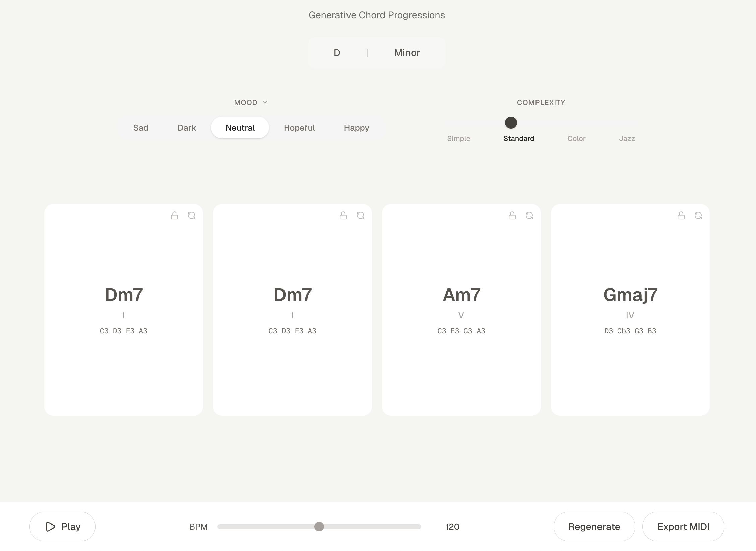Select the Sad mood
Image resolution: width=756 pixels, height=551 pixels.
(x=141, y=128)
